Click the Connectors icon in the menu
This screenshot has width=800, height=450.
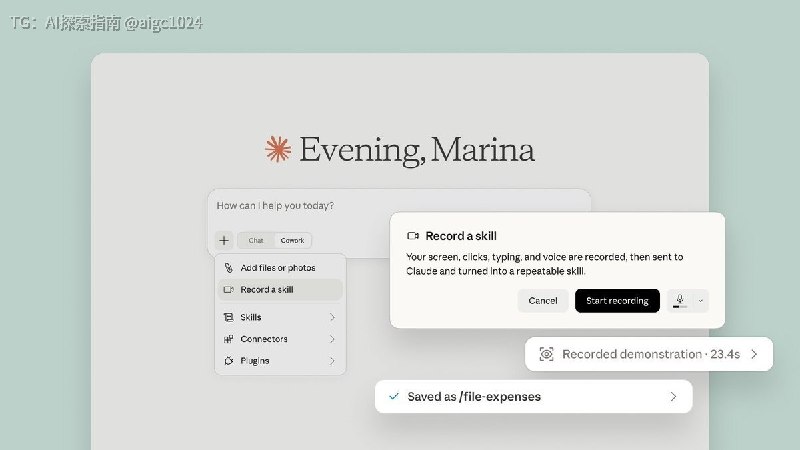229,339
